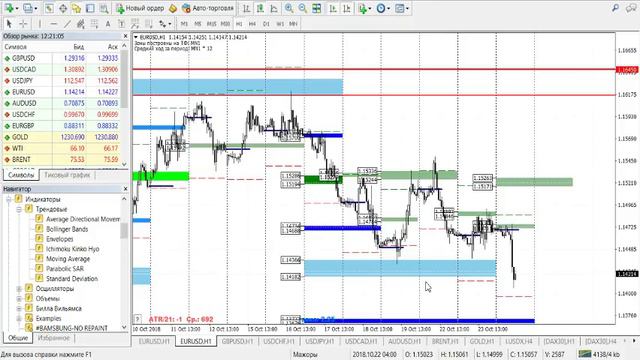
Task: Expand the Объемы tree node
Action: click(x=19, y=298)
